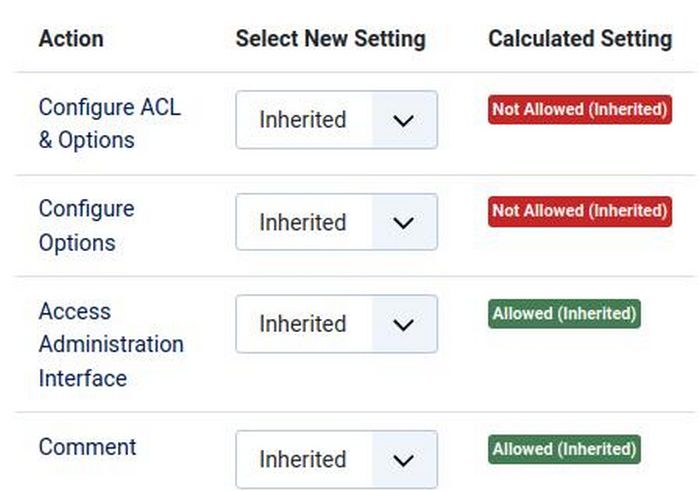Click the Allowed badge for Access Administration Interface

coord(564,313)
